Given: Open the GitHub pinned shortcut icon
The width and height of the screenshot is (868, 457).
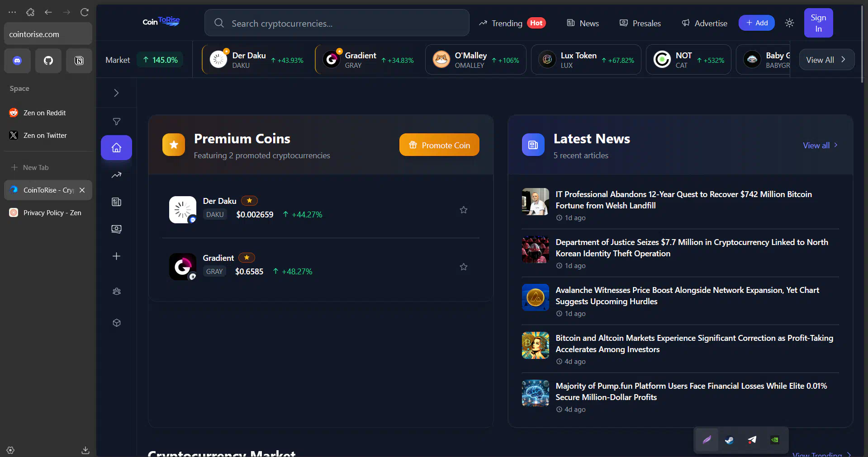Looking at the screenshot, I should click(x=48, y=61).
